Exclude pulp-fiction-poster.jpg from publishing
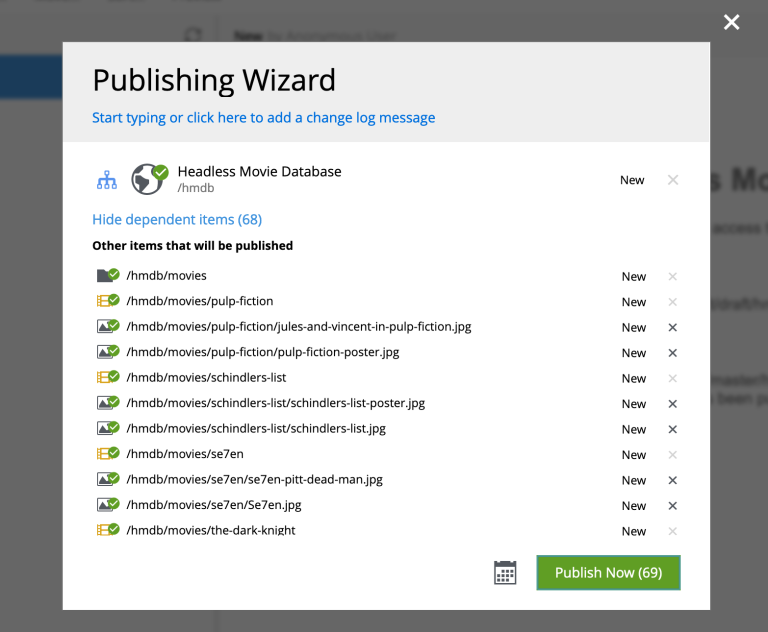This screenshot has height=632, width=768. 672,353
